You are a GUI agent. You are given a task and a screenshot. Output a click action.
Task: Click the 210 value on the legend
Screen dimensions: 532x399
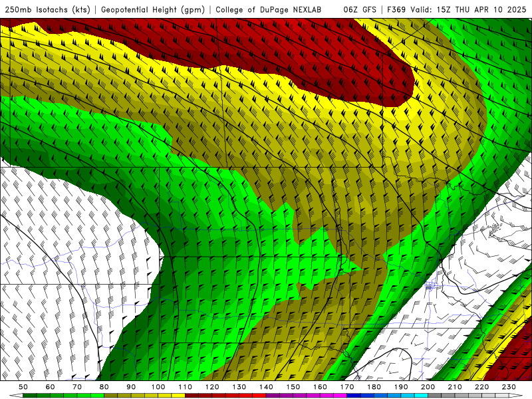[455, 387]
